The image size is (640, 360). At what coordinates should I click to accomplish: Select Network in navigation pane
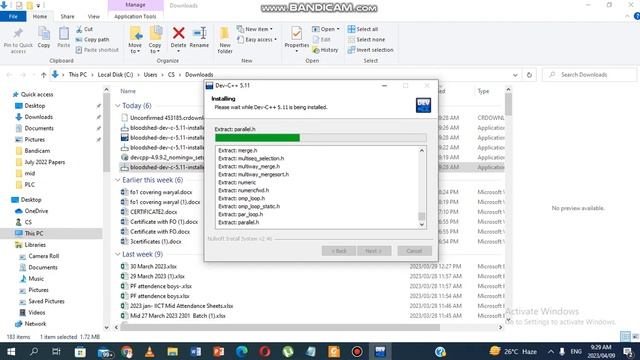pyautogui.click(x=35, y=324)
